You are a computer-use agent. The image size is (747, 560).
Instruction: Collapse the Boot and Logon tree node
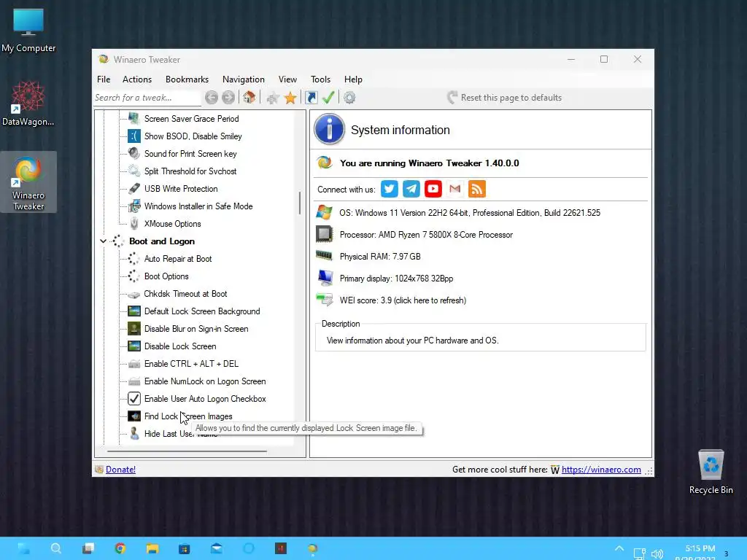[x=103, y=241]
